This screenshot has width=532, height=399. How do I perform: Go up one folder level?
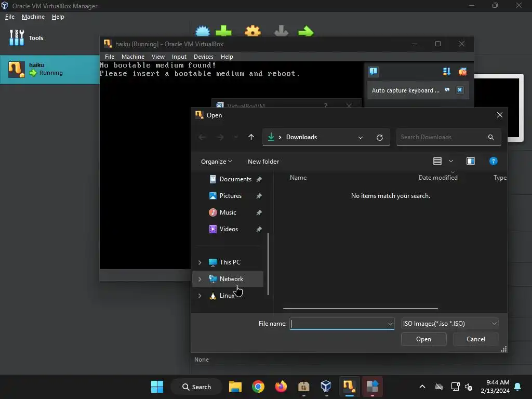(251, 137)
